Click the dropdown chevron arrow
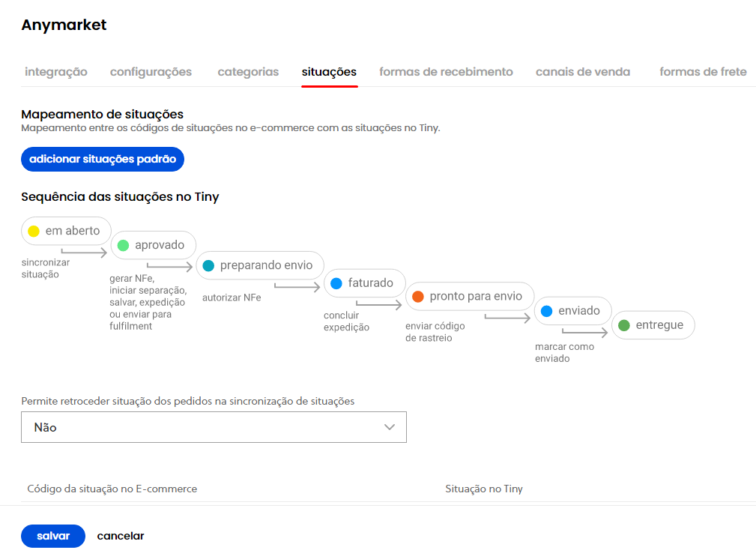 tap(390, 427)
